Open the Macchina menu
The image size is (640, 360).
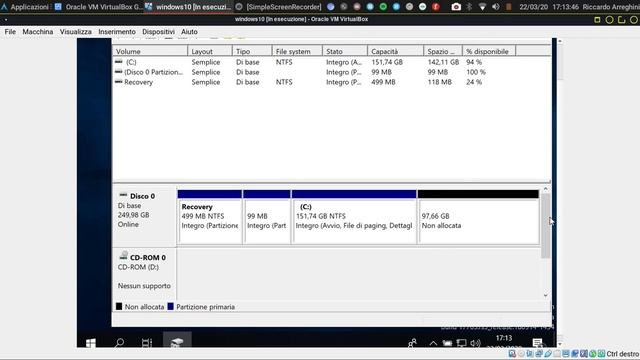(x=38, y=31)
